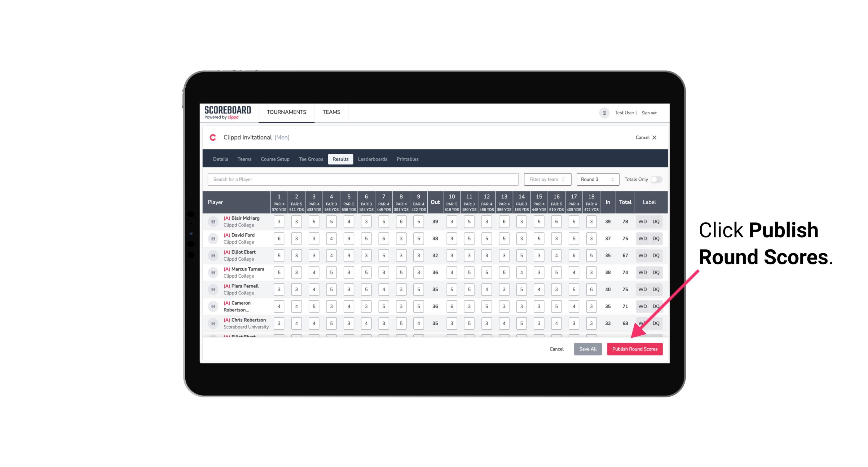The width and height of the screenshot is (868, 467).
Task: Open the Round 3 dropdown selector
Action: pos(596,179)
